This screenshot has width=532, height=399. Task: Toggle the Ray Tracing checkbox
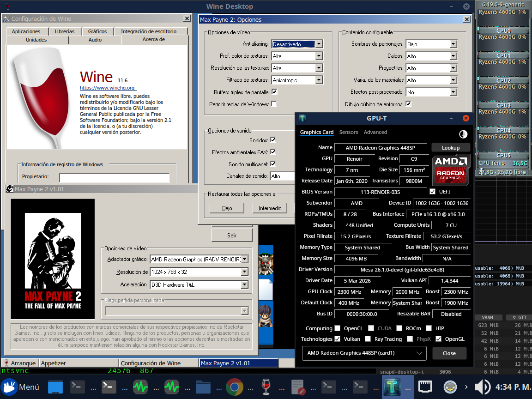click(368, 339)
